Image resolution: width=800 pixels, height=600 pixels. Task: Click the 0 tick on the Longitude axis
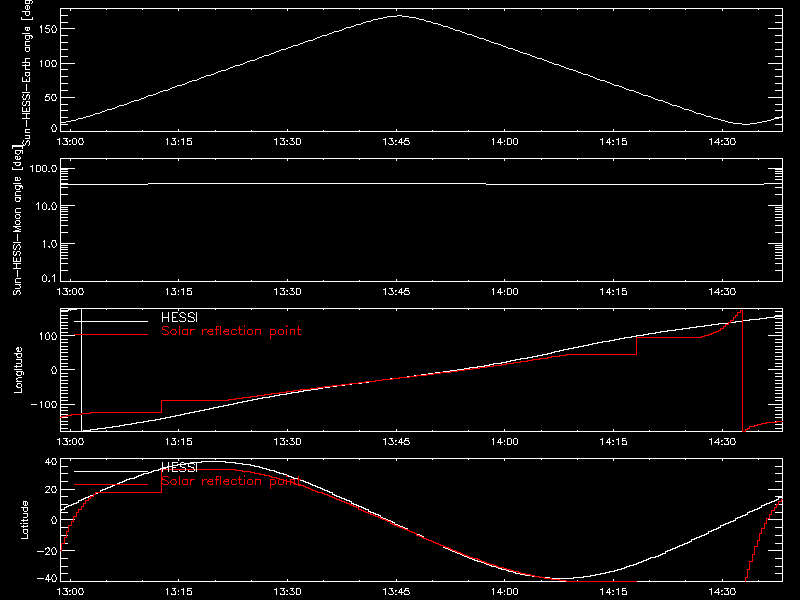(54, 370)
